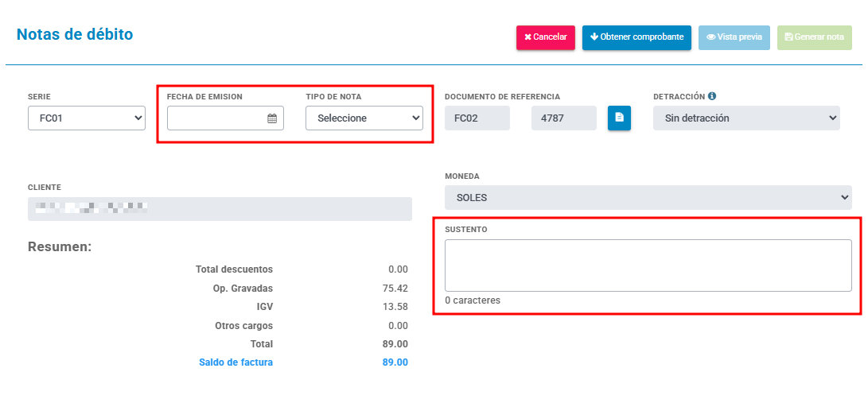The width and height of the screenshot is (868, 403).
Task: Click the blue document icon beside 4787
Action: point(620,118)
